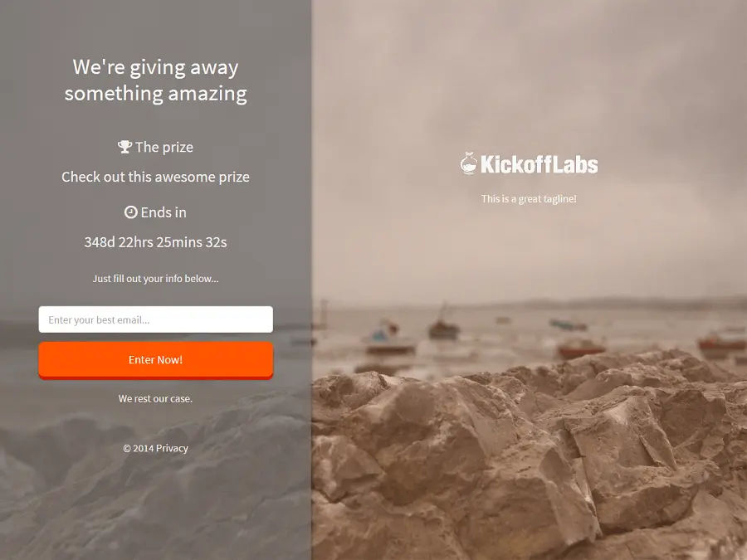This screenshot has height=560, width=747.
Task: Click the © 2014 copyright text
Action: (x=138, y=448)
